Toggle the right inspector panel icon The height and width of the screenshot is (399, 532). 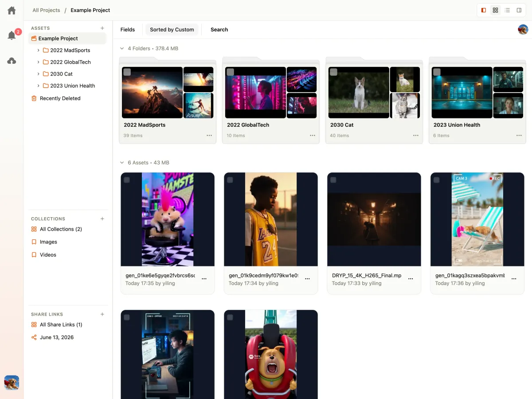click(519, 10)
